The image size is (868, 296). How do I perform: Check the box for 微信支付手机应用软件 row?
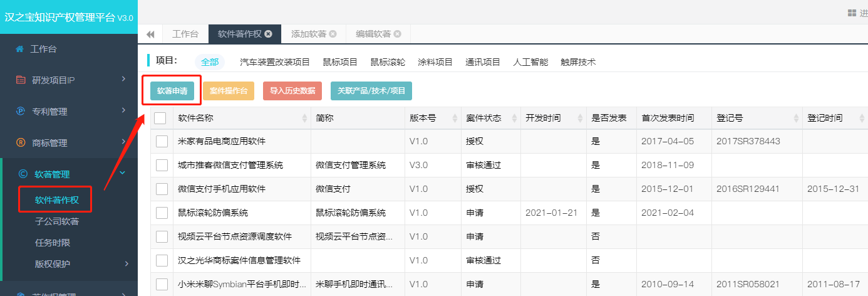(x=162, y=189)
